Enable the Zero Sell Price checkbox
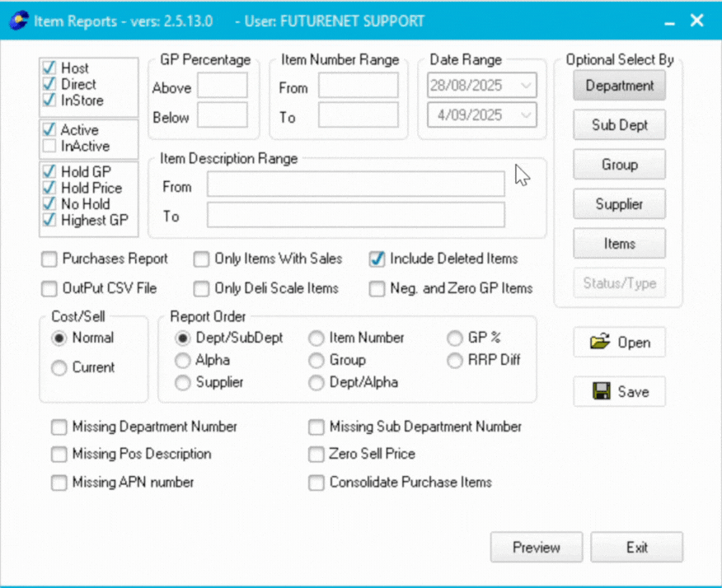The width and height of the screenshot is (722, 588). pyautogui.click(x=316, y=455)
